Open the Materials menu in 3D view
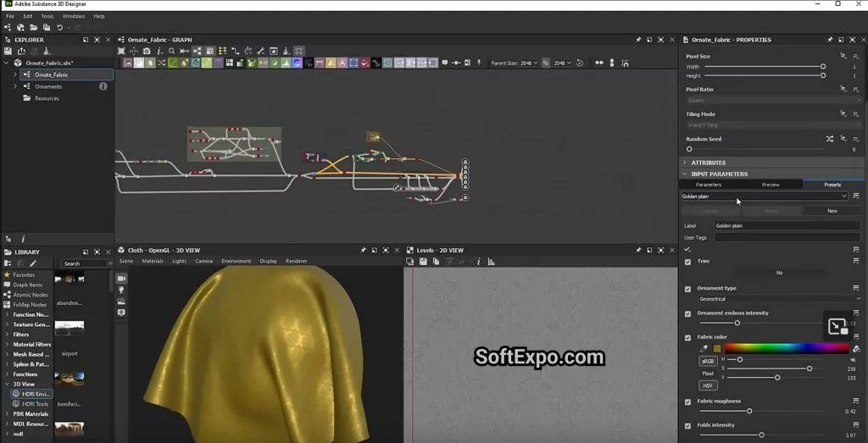This screenshot has width=868, height=443. tap(153, 261)
